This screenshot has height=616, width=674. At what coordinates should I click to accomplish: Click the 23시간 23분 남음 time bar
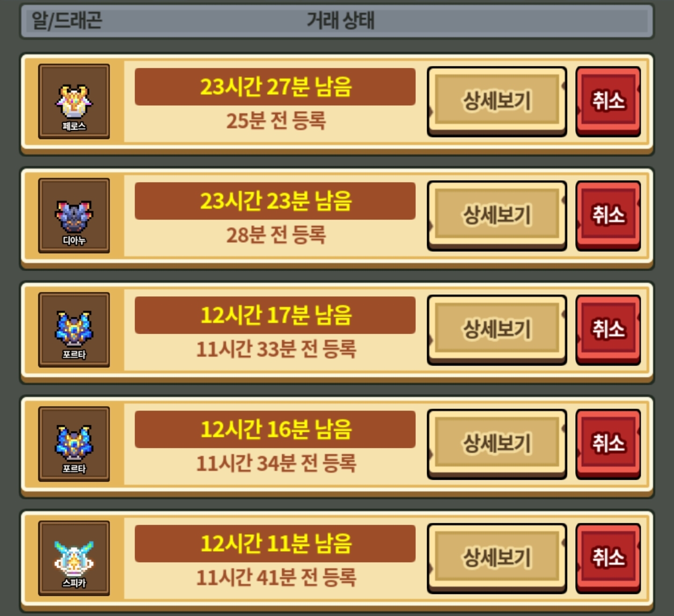point(275,201)
